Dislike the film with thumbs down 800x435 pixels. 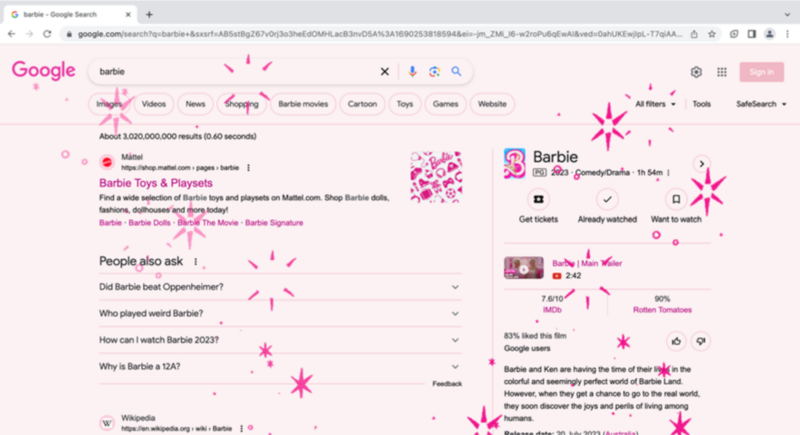[701, 341]
